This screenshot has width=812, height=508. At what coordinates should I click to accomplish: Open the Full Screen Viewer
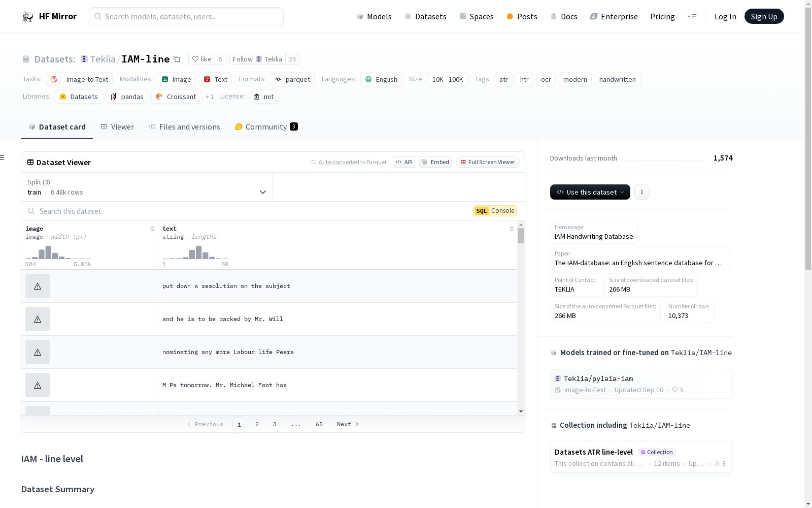coord(488,162)
